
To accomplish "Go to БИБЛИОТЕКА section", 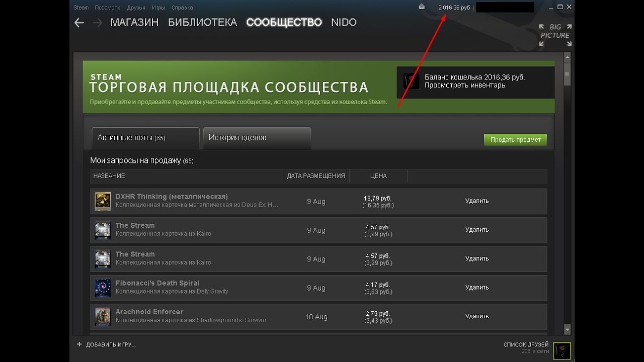I will tap(202, 23).
